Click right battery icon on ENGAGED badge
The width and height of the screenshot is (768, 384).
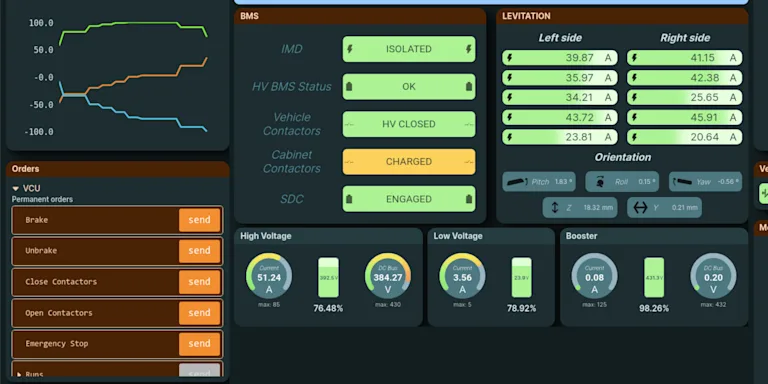[x=468, y=199]
